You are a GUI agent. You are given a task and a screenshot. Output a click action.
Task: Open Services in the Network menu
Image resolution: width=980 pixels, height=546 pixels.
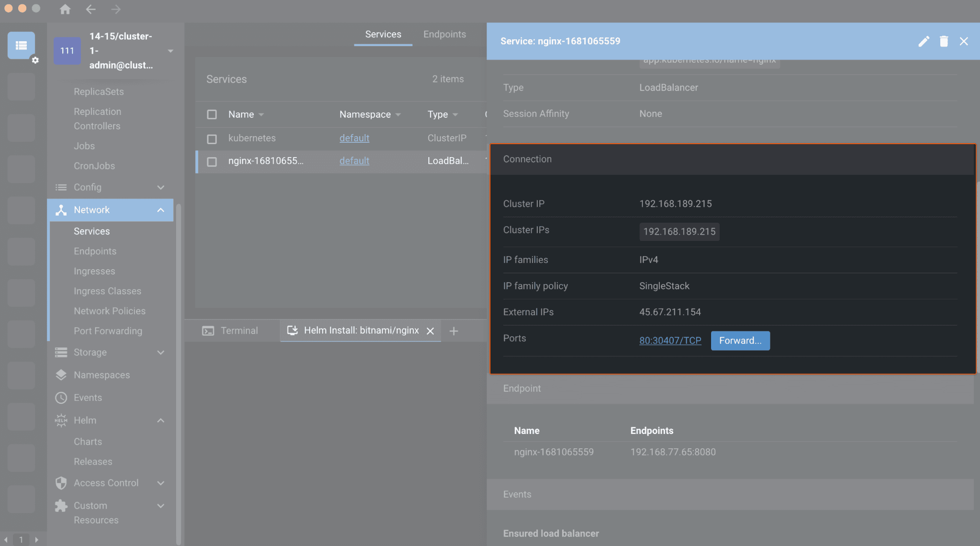point(91,231)
